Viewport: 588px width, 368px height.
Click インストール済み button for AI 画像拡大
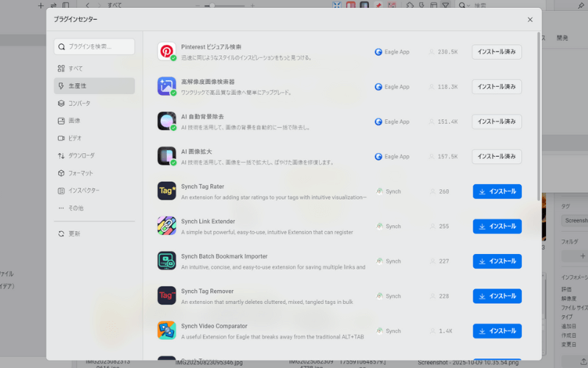(497, 157)
